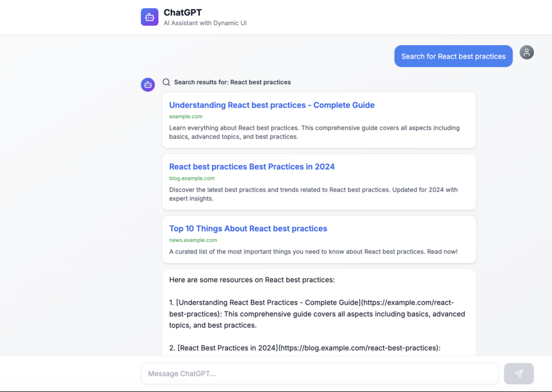Click the blog.example.com domain label

[x=192, y=178]
